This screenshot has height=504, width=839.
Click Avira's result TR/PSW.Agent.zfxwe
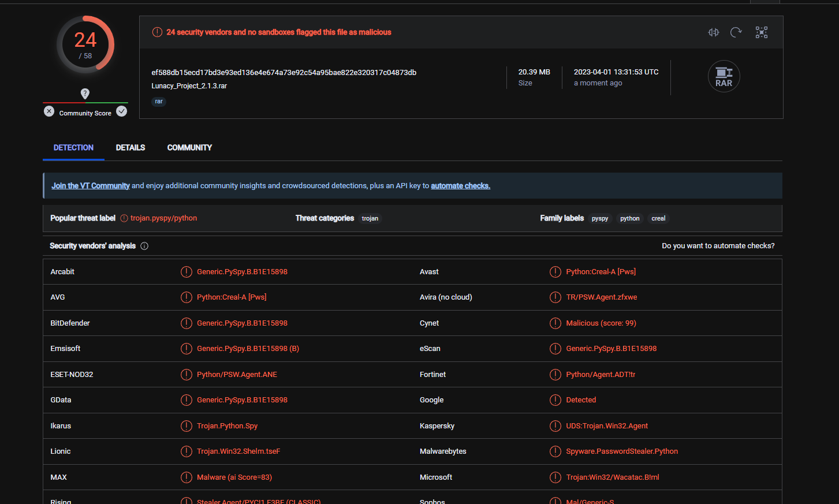pos(602,297)
